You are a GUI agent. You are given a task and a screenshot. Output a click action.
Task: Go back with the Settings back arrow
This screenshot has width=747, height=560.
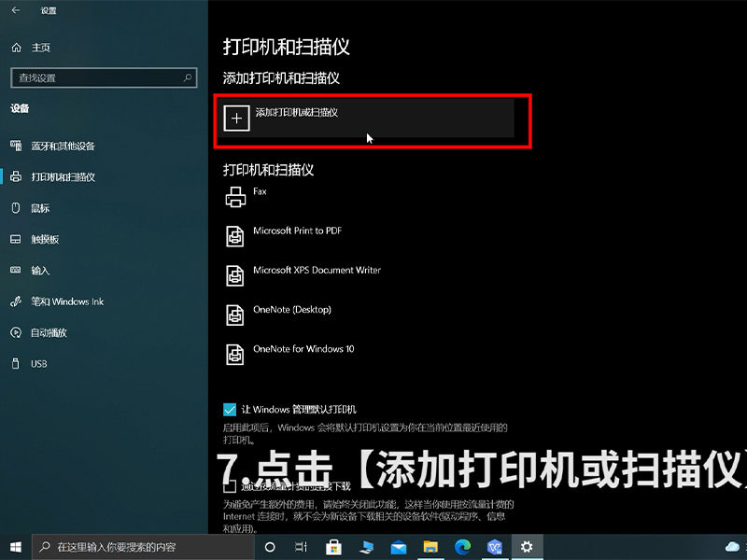tap(16, 10)
